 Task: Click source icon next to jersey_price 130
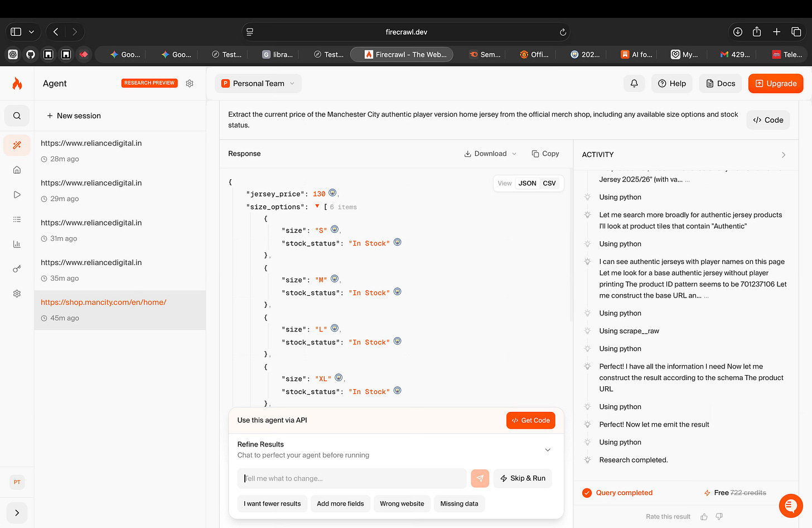click(332, 193)
